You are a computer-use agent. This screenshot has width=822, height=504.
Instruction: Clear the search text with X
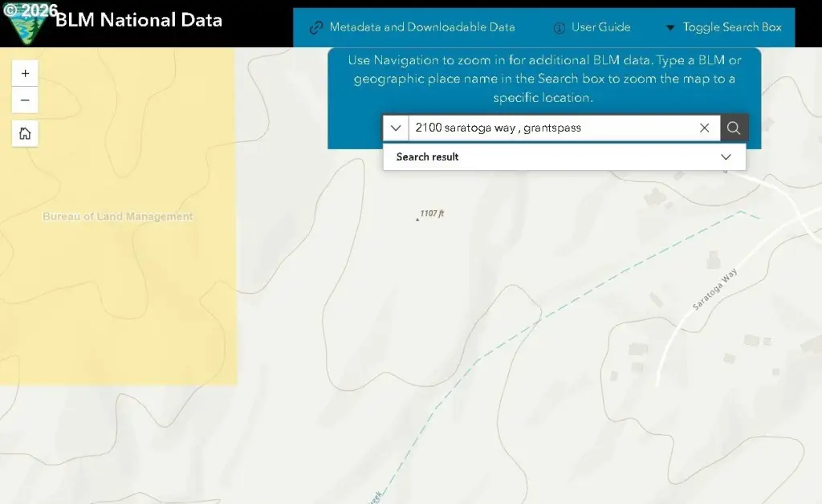[704, 128]
